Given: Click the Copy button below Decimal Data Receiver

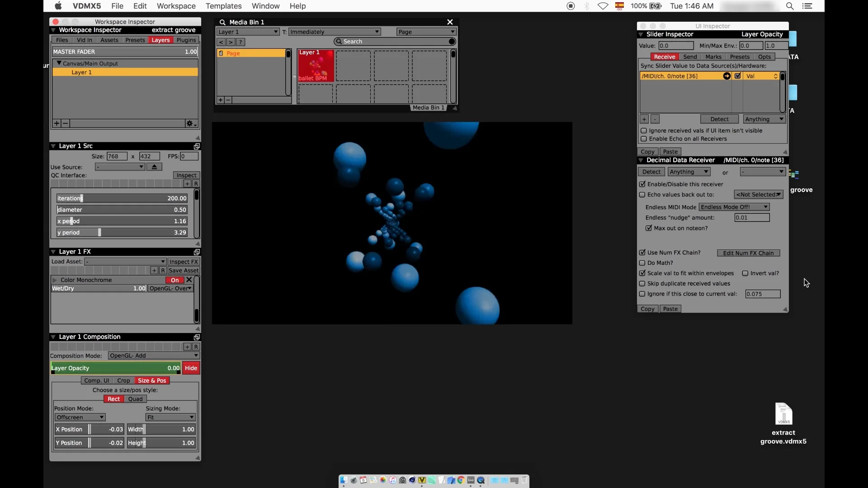Looking at the screenshot, I should click(x=648, y=309).
